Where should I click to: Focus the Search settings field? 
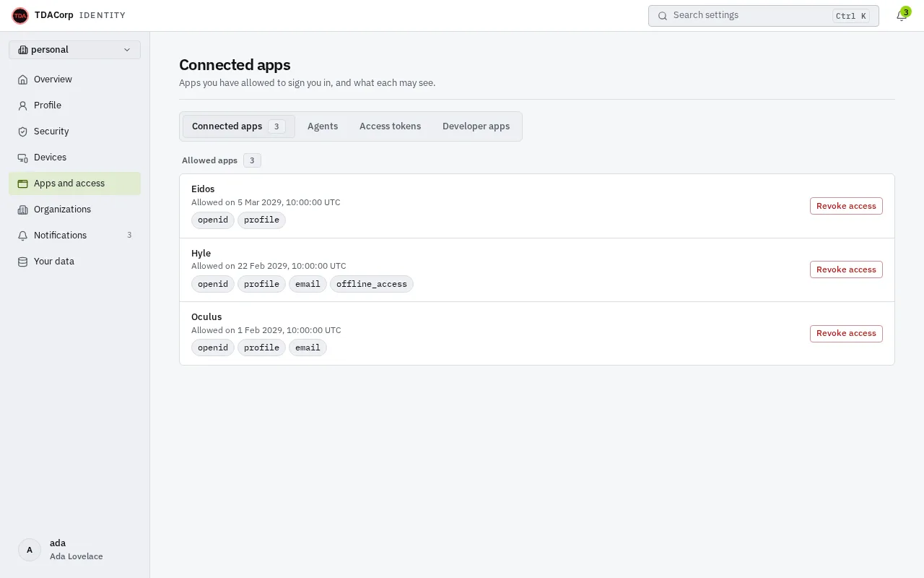point(763,16)
